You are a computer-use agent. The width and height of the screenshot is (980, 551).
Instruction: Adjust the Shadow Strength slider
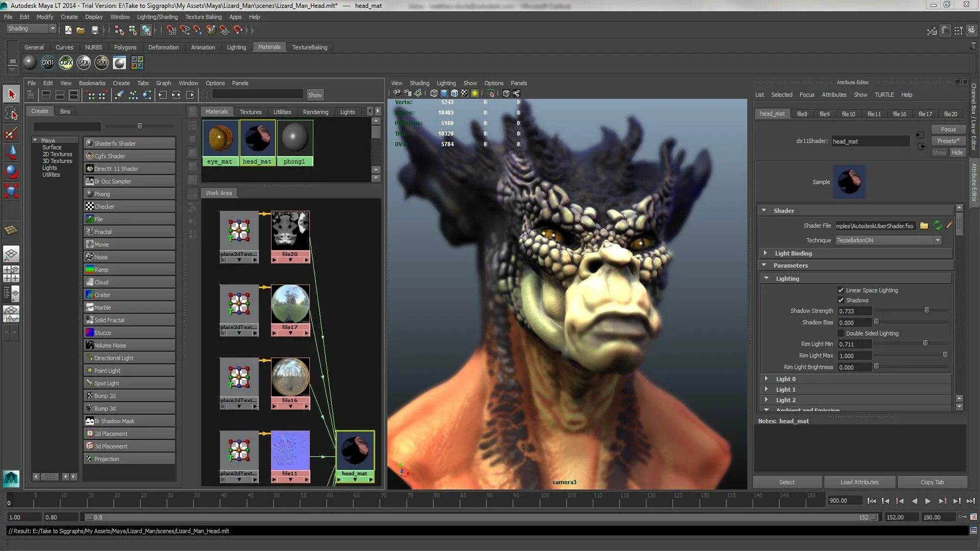927,311
